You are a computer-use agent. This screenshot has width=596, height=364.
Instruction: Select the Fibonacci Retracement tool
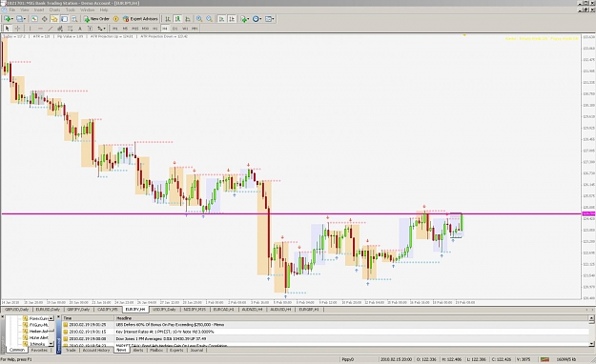click(70, 29)
